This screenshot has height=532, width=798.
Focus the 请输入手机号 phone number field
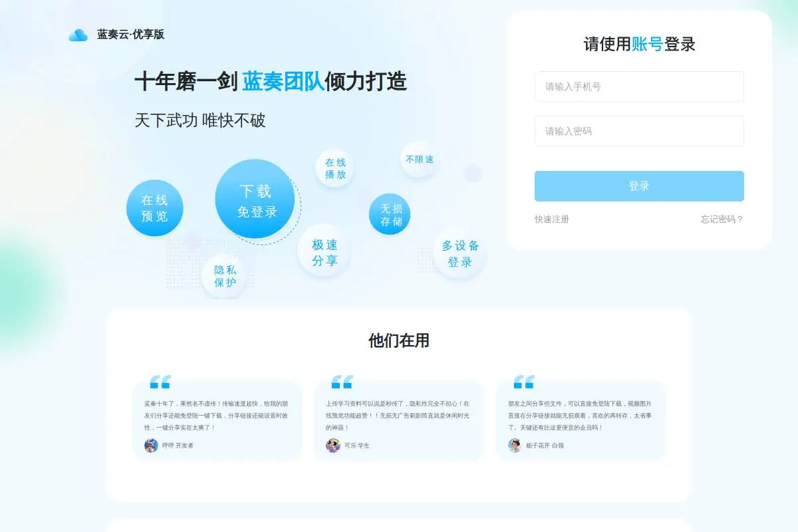pos(639,86)
